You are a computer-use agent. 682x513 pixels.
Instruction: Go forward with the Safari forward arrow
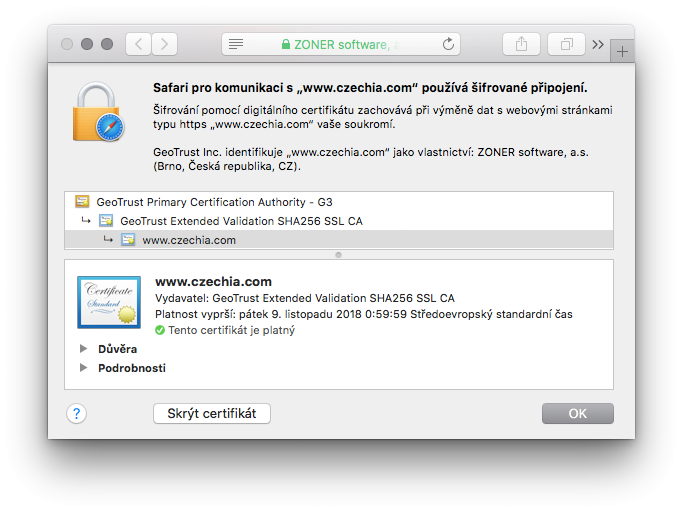pos(164,44)
